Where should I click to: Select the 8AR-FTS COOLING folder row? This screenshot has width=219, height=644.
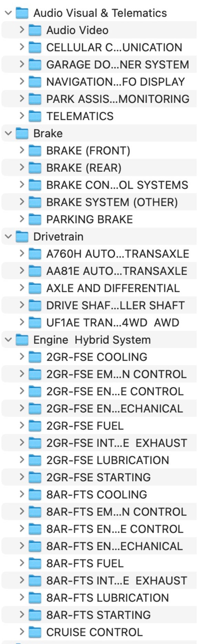[x=99, y=495]
